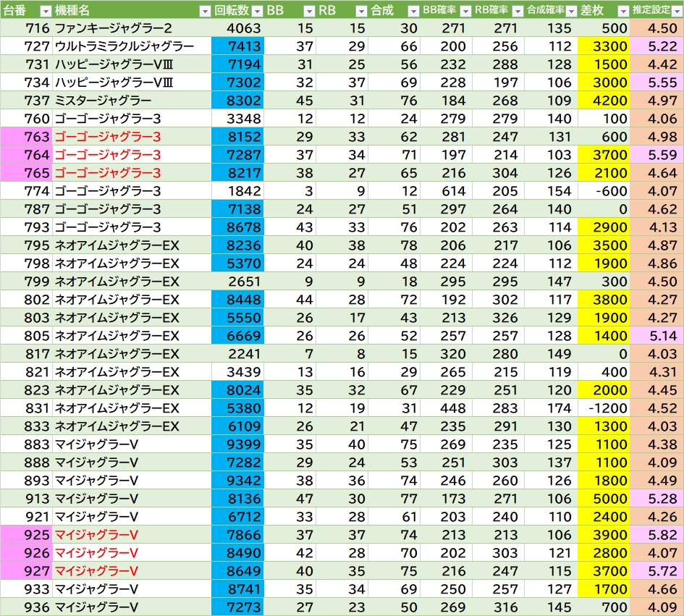Viewport: 684px width, 616px height.
Task: Select the pink highlighted cell 763
Action: 26,137
